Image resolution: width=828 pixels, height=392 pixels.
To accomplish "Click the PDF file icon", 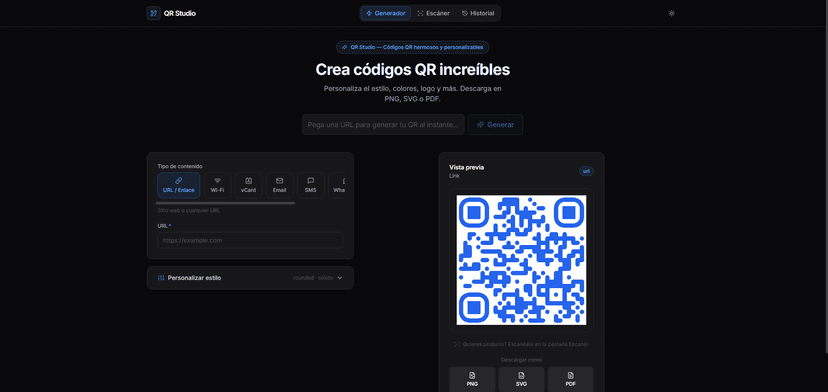I will (x=570, y=375).
